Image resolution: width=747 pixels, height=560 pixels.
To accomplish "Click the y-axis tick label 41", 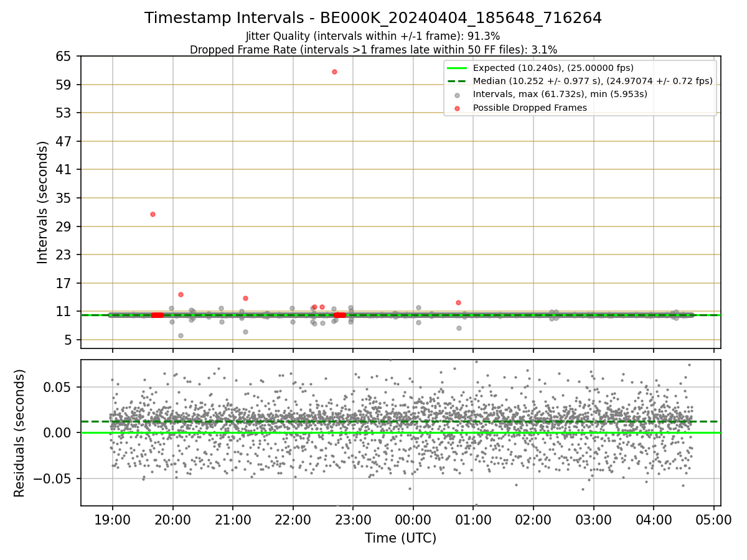I will (x=64, y=170).
